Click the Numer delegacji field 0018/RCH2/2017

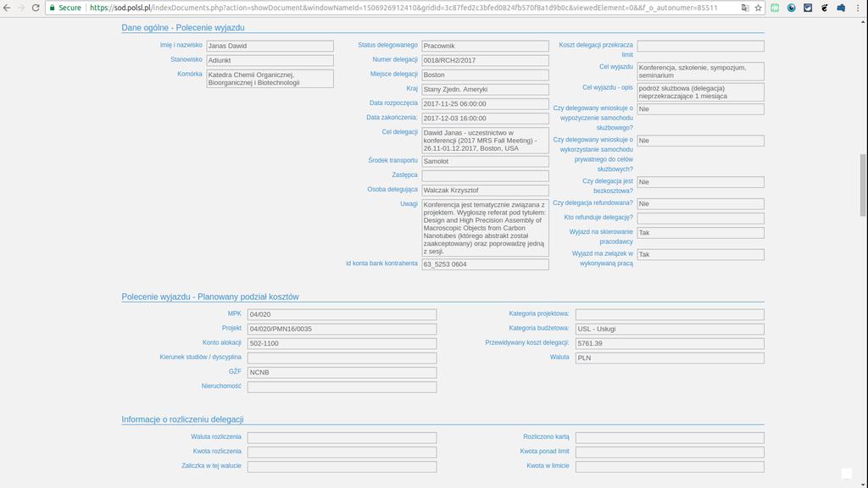coord(486,60)
